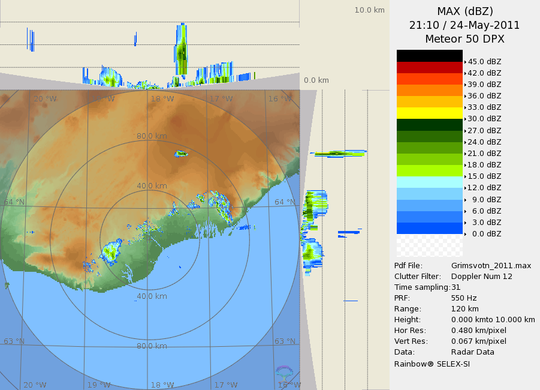Click the orange 36.0 dBZ color band
The image size is (540, 390).
pos(429,90)
